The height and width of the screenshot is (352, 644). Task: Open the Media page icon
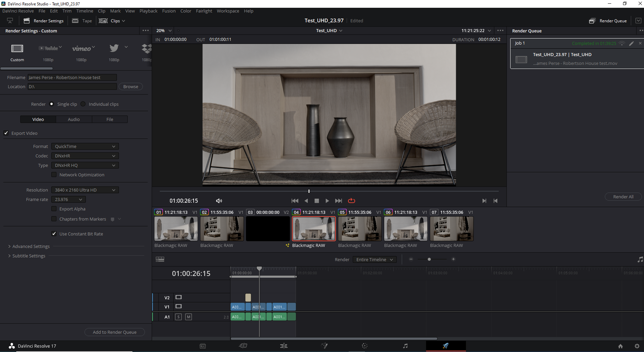(203, 346)
